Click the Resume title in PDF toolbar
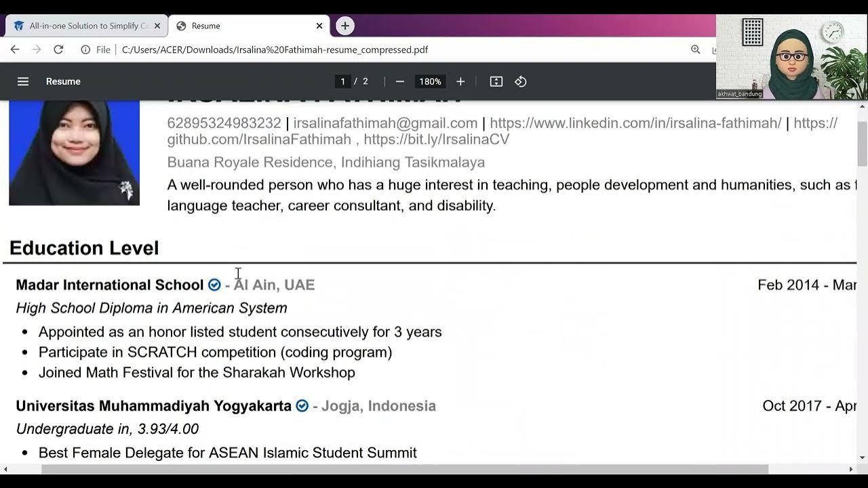The width and height of the screenshot is (868, 488). tap(63, 81)
